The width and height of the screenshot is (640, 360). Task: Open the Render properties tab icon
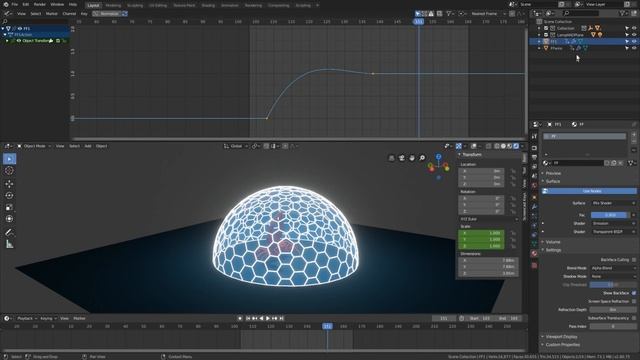534,148
